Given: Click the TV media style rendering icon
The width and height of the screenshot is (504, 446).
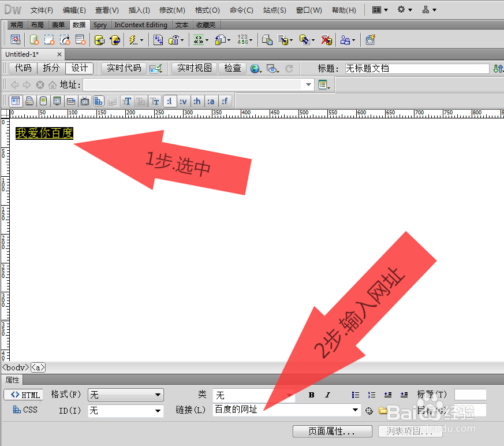Looking at the screenshot, I should 85,101.
